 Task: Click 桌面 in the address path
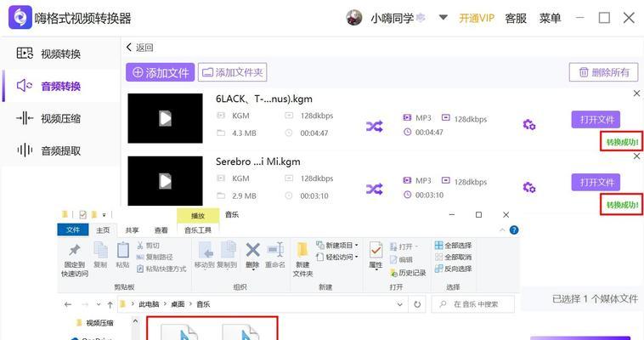178,304
